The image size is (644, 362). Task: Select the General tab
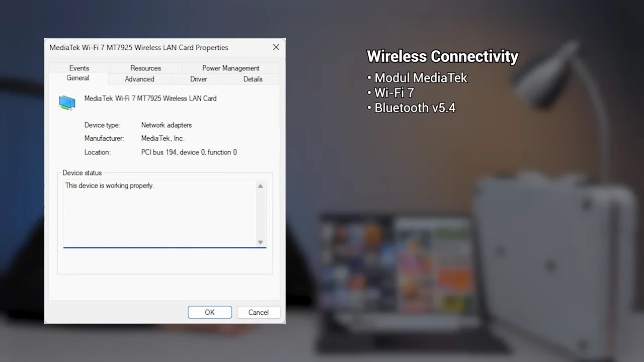[77, 78]
